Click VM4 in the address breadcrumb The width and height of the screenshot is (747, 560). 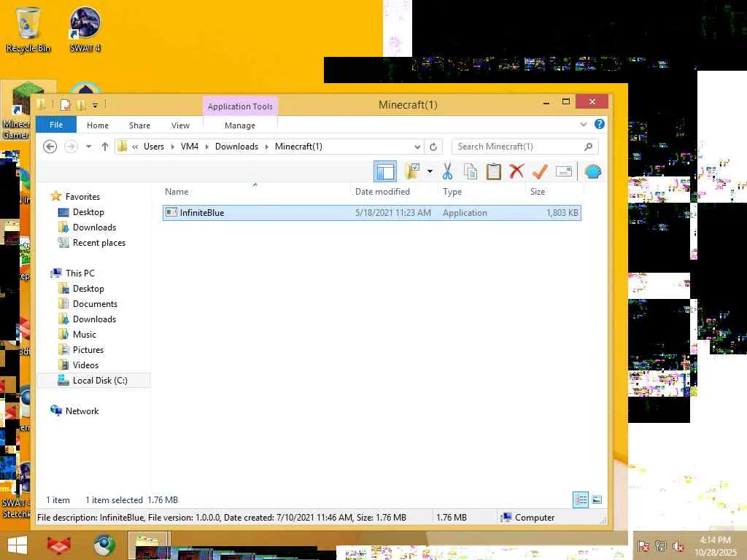point(190,146)
